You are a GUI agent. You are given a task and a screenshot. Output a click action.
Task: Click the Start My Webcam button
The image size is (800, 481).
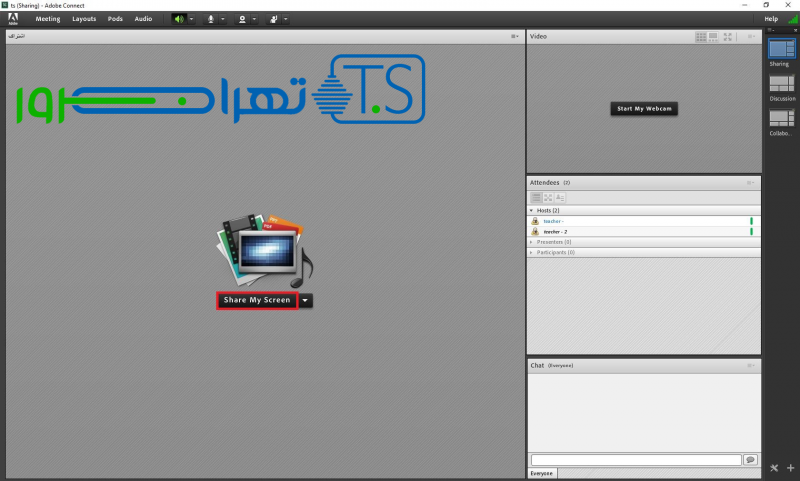pyautogui.click(x=644, y=108)
